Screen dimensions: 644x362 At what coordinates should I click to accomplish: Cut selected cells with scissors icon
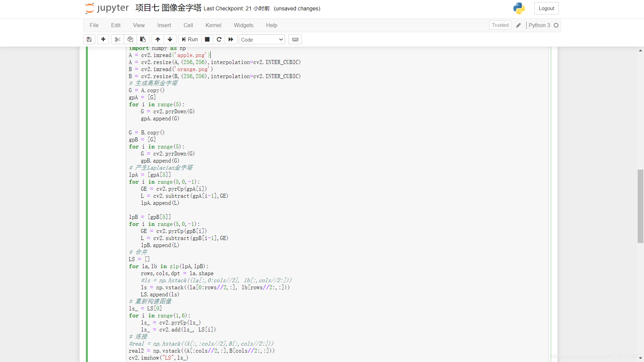point(117,40)
